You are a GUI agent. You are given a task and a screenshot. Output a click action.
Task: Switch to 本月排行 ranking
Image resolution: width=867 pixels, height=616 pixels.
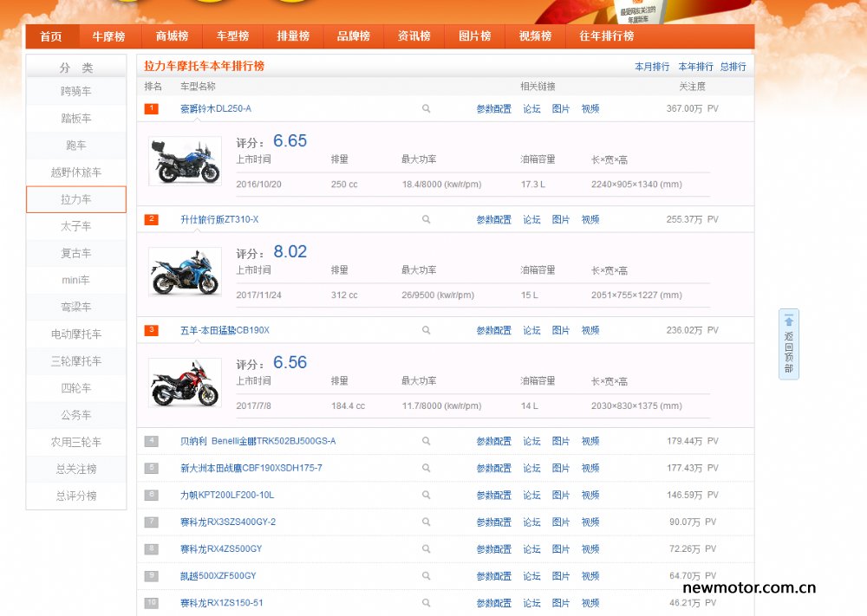coord(652,67)
